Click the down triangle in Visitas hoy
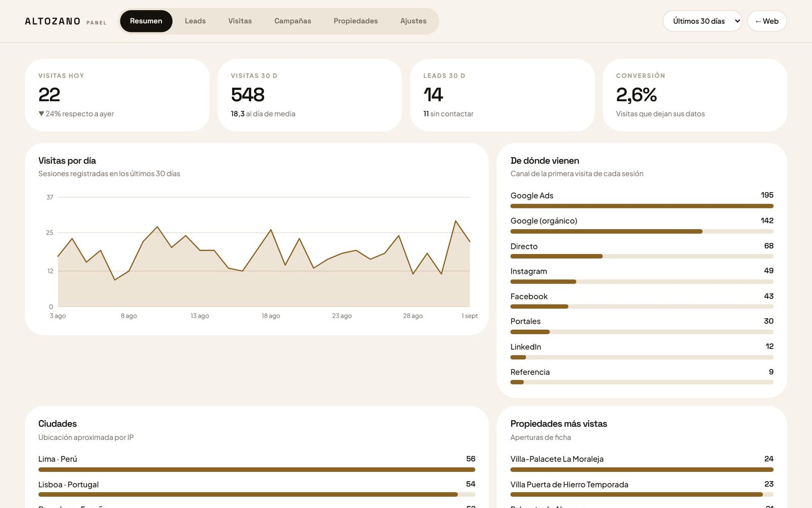Screen dimensions: 812x508 click(x=41, y=114)
